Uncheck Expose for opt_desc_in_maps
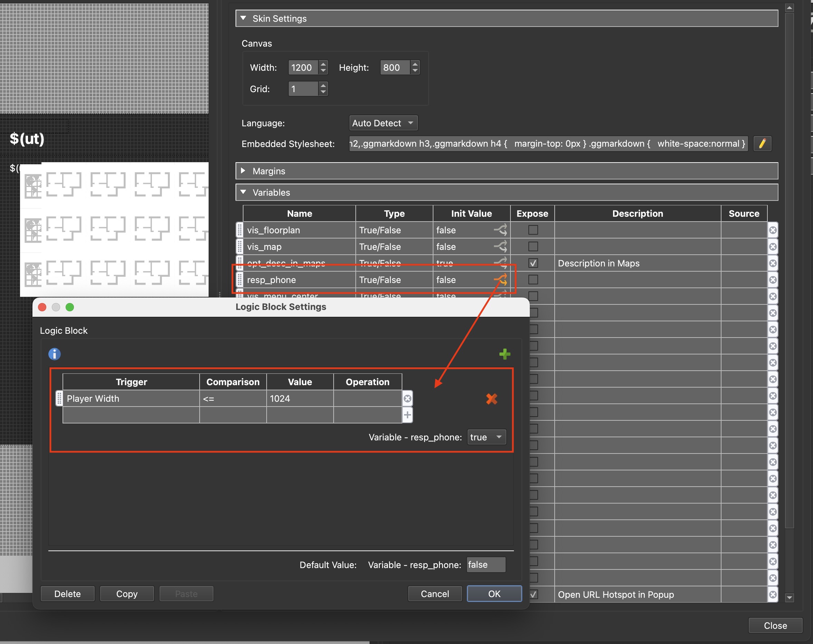This screenshot has width=813, height=644. click(x=533, y=263)
